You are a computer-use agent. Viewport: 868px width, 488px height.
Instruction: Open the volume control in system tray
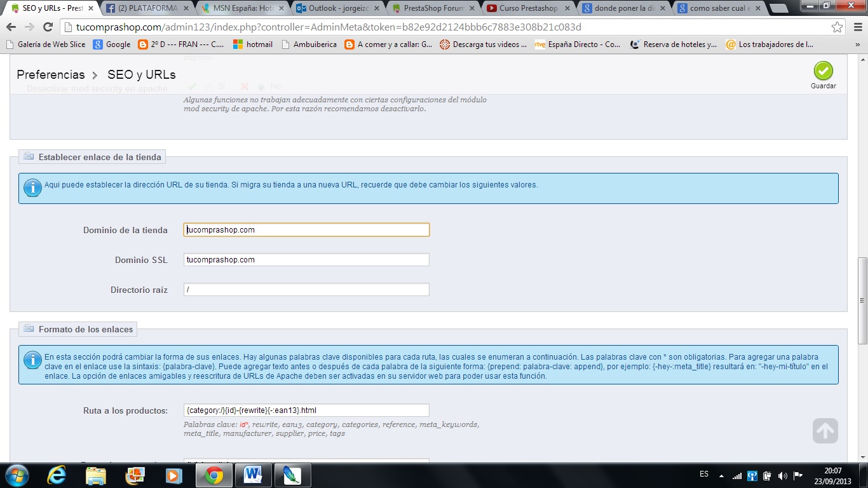783,475
